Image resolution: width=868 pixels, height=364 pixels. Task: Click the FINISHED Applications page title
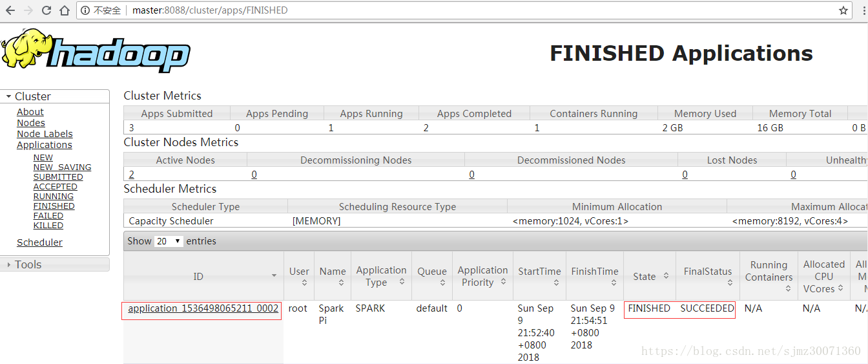681,53
